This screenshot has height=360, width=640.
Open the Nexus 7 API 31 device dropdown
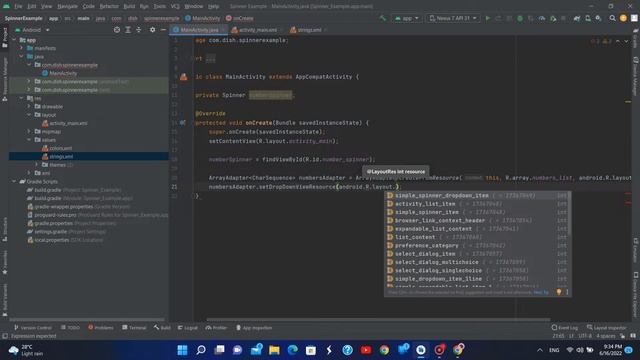(453, 18)
